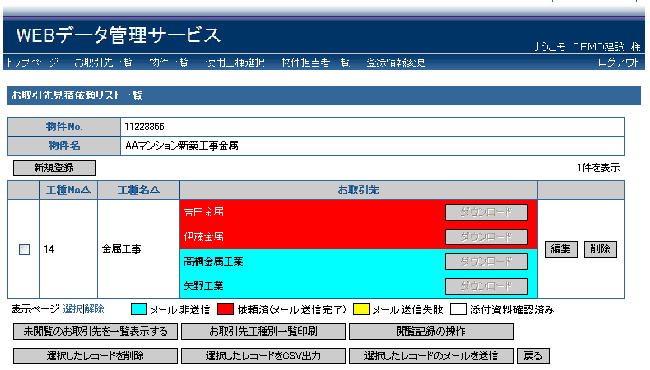Open the 物件一覧 navigation item
The width and height of the screenshot is (650, 370).
tap(169, 63)
